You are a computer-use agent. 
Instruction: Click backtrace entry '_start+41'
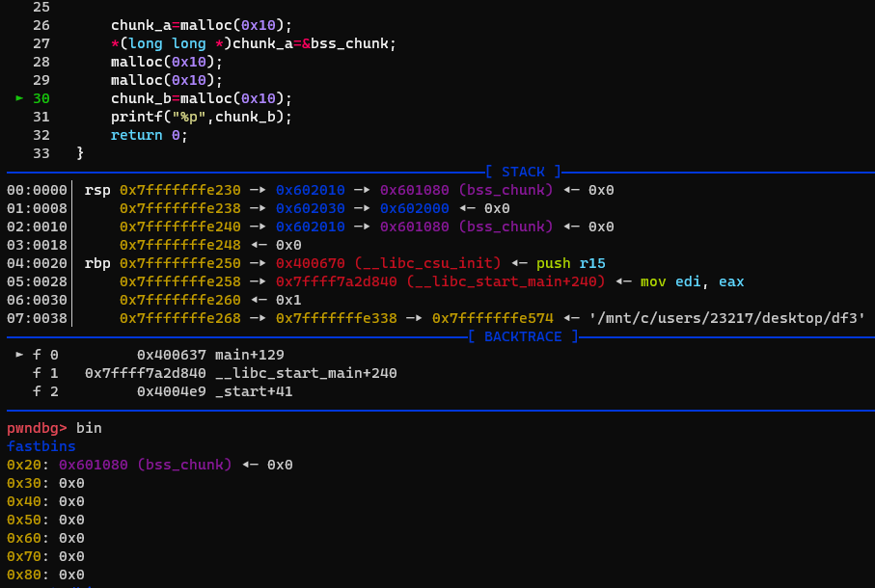(x=254, y=391)
